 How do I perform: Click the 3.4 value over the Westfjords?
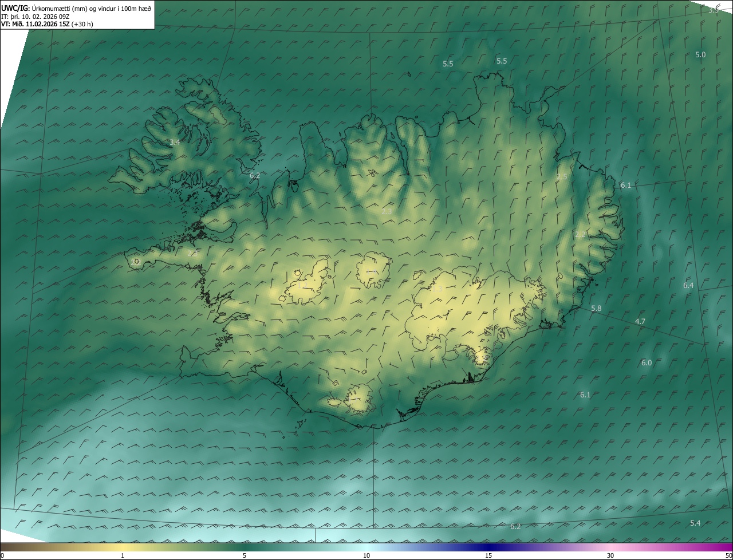click(175, 142)
